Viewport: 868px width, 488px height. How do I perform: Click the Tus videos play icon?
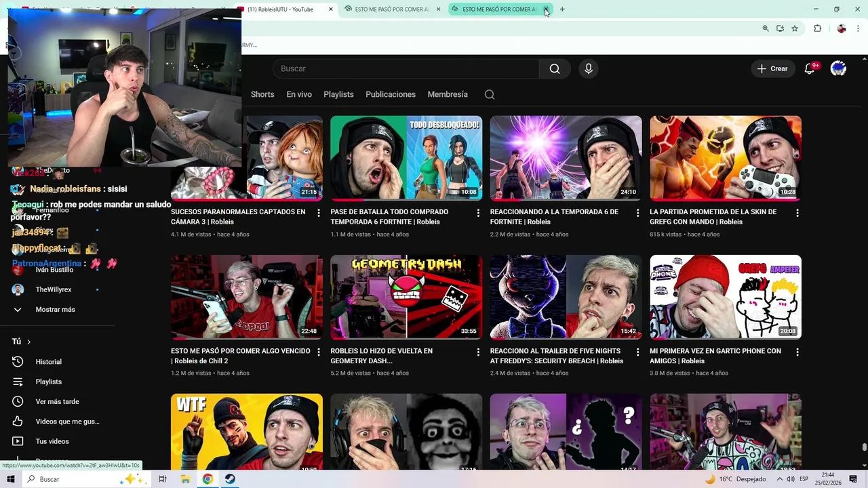click(x=18, y=441)
